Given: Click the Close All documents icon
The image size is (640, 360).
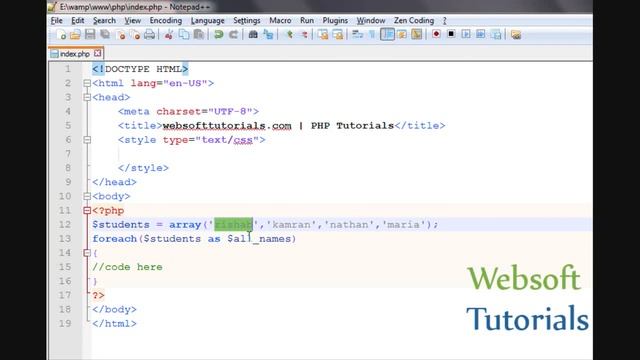Looking at the screenshot, I should pyautogui.click(x=135, y=35).
